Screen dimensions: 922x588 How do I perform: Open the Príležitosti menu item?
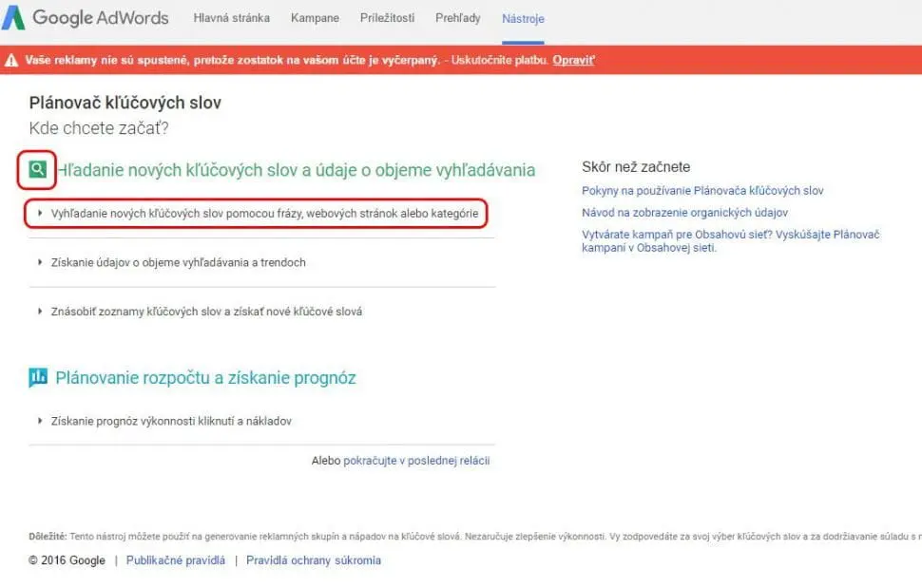[387, 17]
